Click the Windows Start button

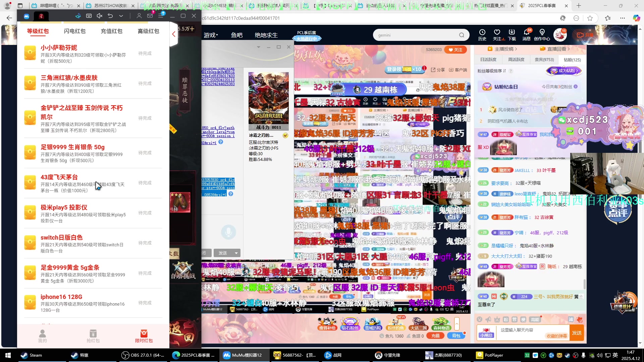pyautogui.click(x=8, y=355)
